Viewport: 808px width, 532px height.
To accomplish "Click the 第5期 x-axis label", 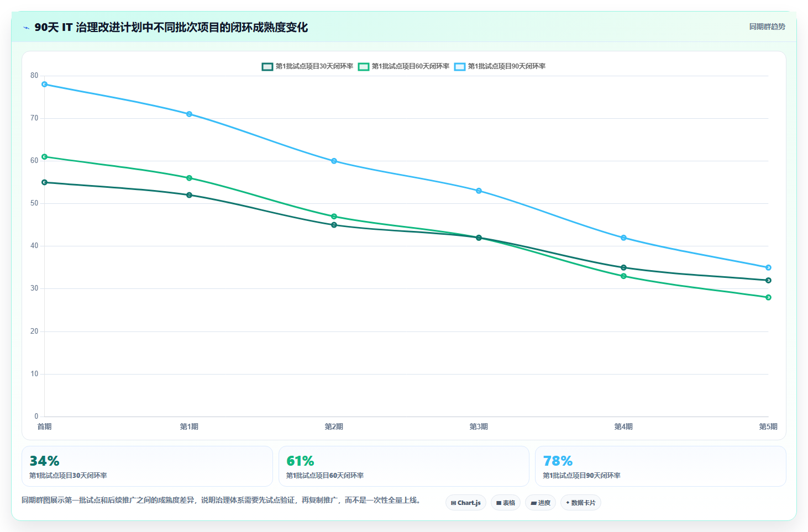I will pos(768,426).
